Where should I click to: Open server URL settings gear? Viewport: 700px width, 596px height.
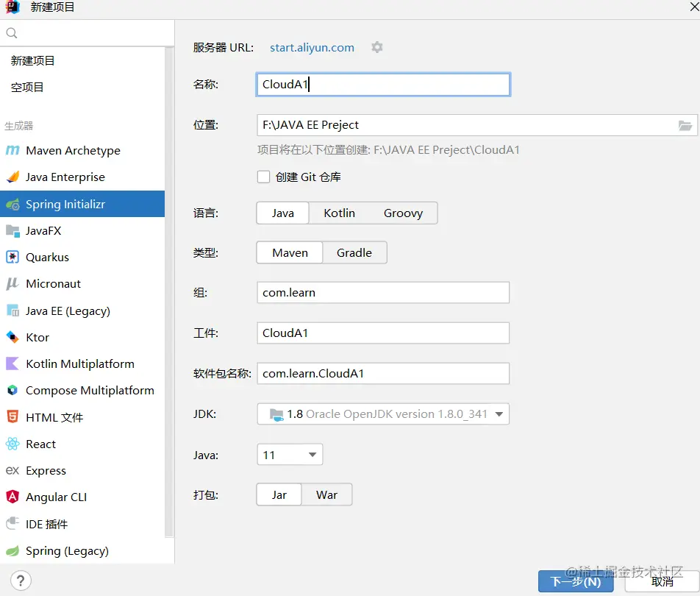coord(377,47)
